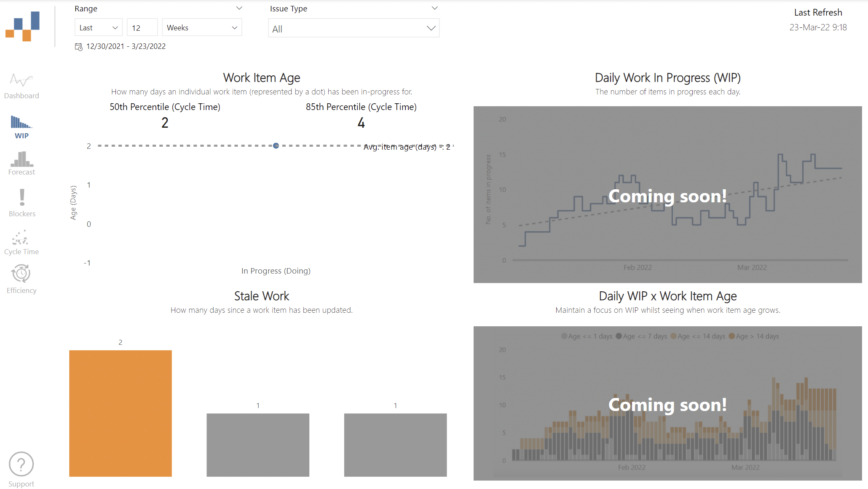Toggle the "Age <= 7 days" legend item
The height and width of the screenshot is (489, 868).
[x=641, y=336]
